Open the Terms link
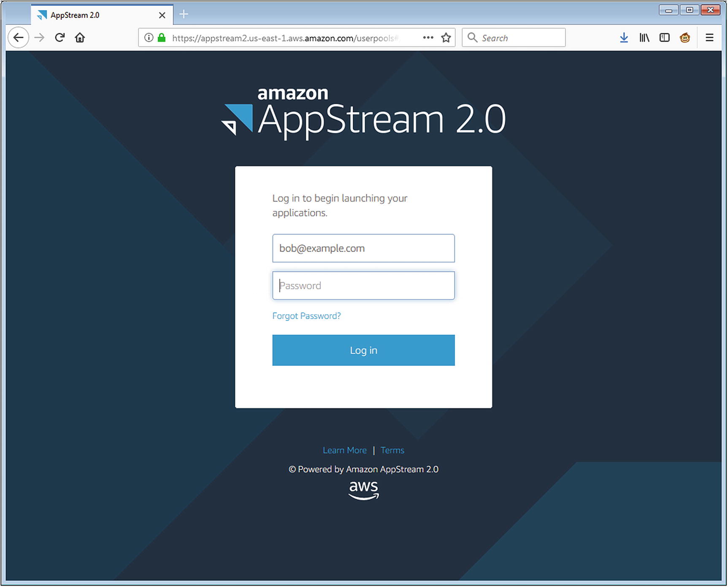The width and height of the screenshot is (728, 587). 392,450
